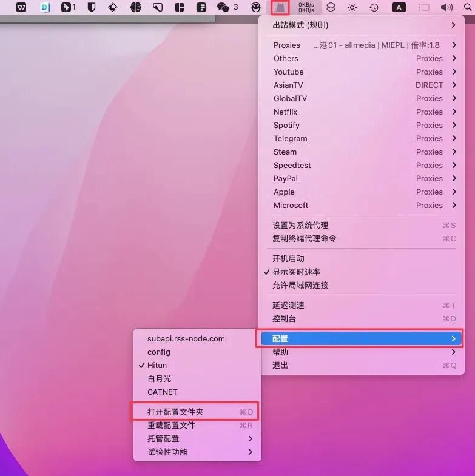
Task: Expand AsianTV DIRECT group
Action: 362,85
